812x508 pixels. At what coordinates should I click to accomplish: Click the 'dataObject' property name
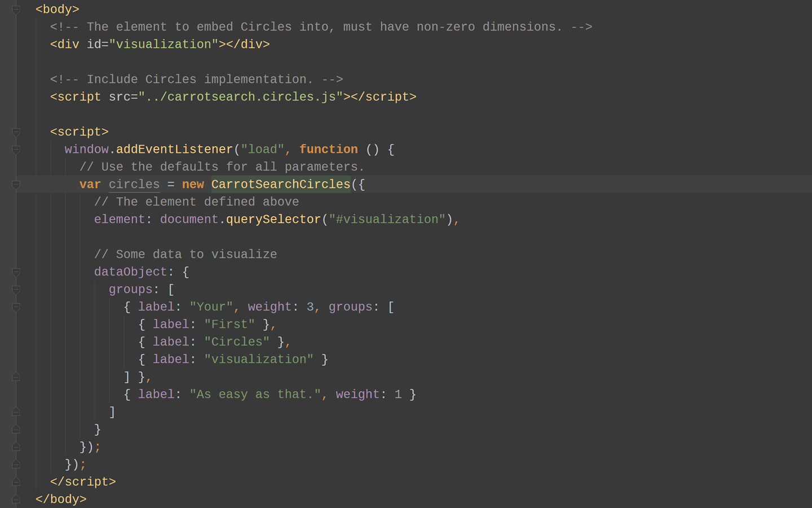[x=130, y=272]
